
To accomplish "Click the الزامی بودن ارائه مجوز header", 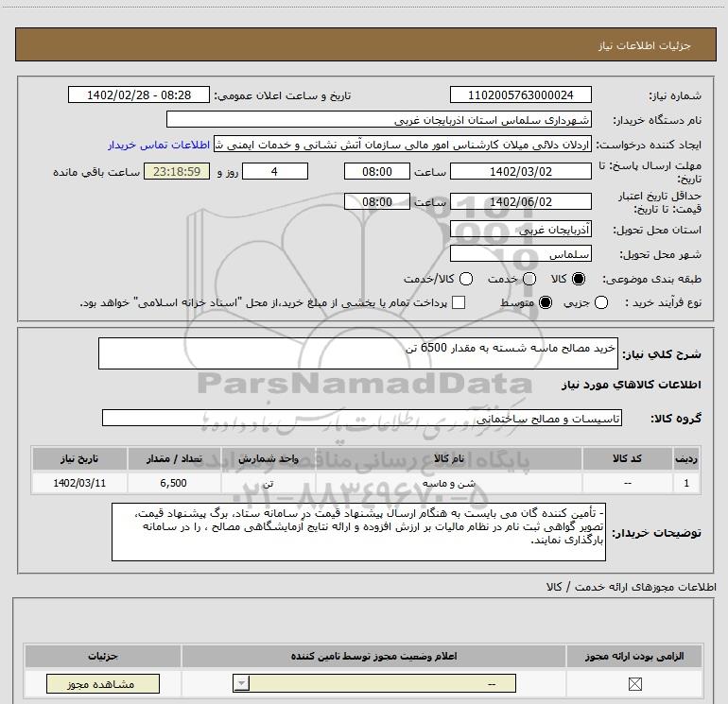I will [634, 656].
